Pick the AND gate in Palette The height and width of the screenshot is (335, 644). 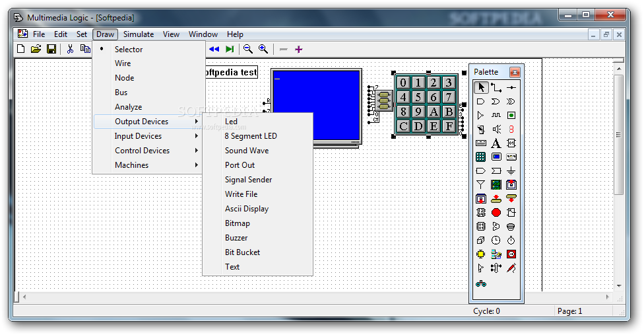pos(480,102)
